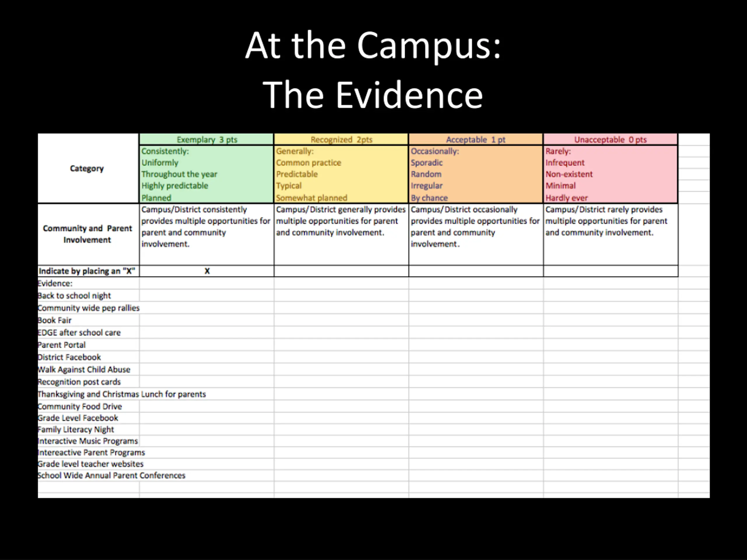Select 'Interactive Music Programs' row
Screen dimensions: 747x560
pos(88,441)
